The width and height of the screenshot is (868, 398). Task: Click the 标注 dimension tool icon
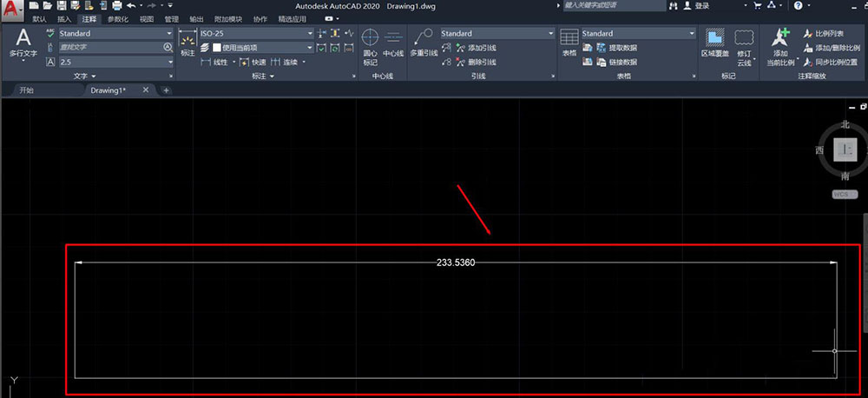(187, 42)
